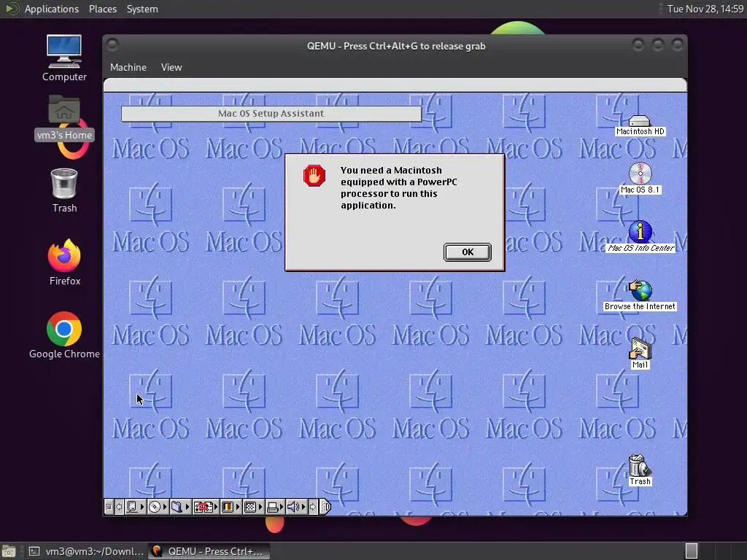The height and width of the screenshot is (560, 747).
Task: Expand the Monitor resolution module arrow
Action: click(260, 507)
